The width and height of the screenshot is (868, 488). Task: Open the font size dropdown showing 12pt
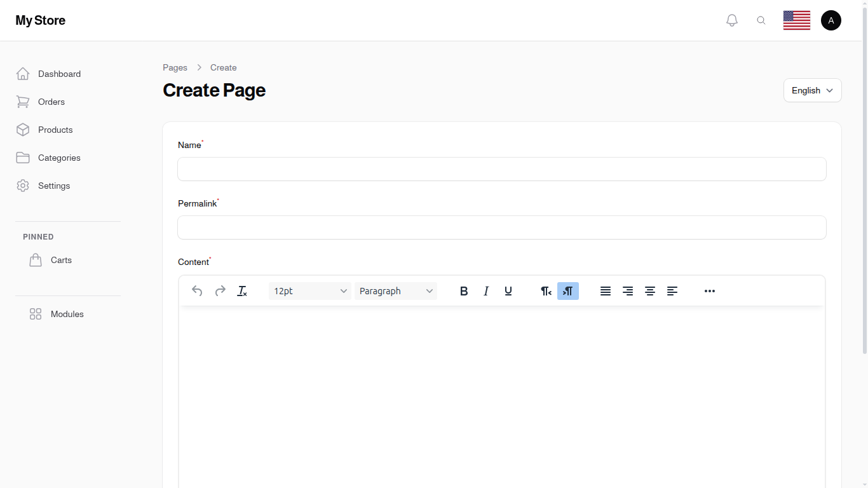309,290
